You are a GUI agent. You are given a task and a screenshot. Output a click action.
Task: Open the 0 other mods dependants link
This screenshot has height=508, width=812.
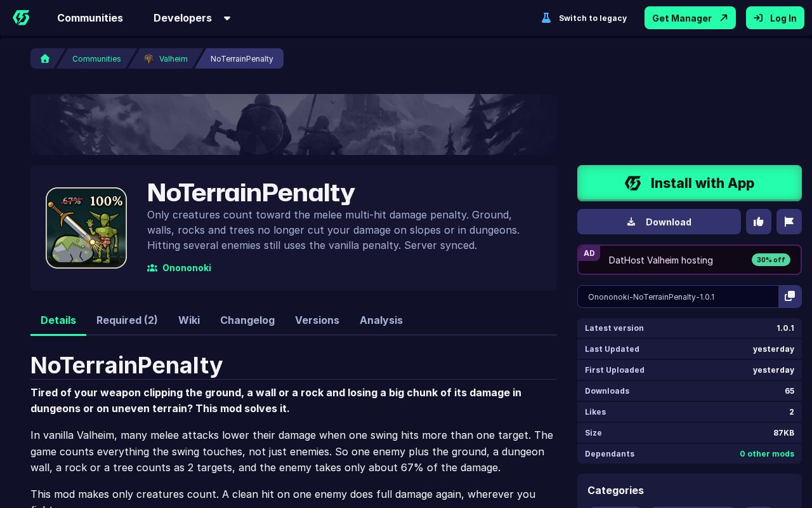pyautogui.click(x=767, y=454)
